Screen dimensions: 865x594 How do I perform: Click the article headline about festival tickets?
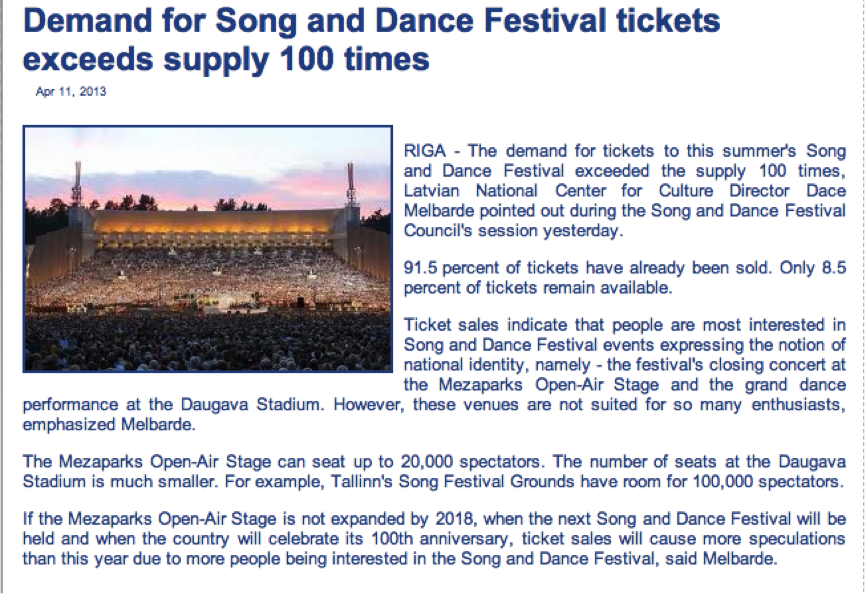pos(370,40)
